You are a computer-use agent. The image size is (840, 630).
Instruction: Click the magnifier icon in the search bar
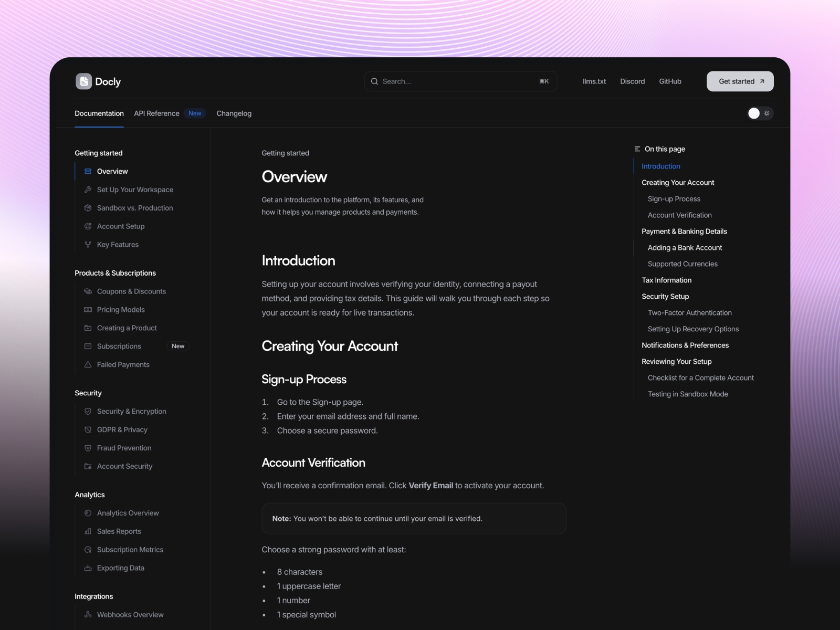tap(375, 81)
